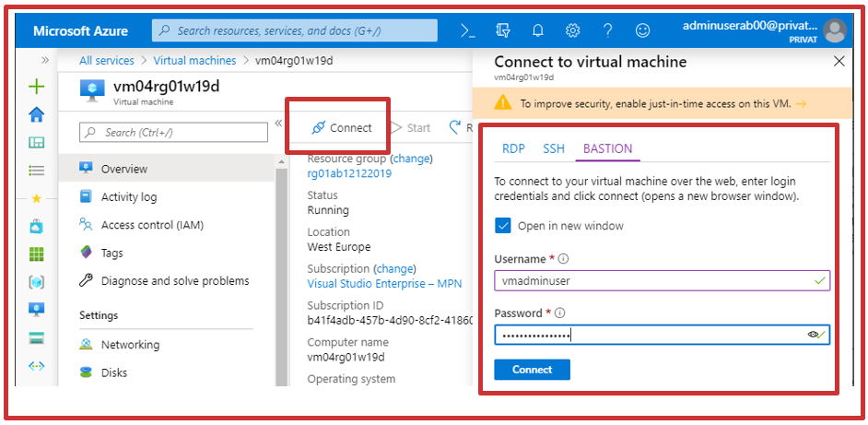Screen dimensions: 868x425
Task: Click Connect in the VM toolbar
Action: (x=342, y=128)
